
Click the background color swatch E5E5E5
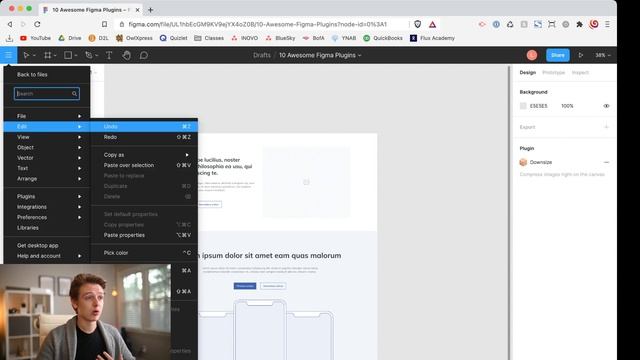[x=523, y=106]
